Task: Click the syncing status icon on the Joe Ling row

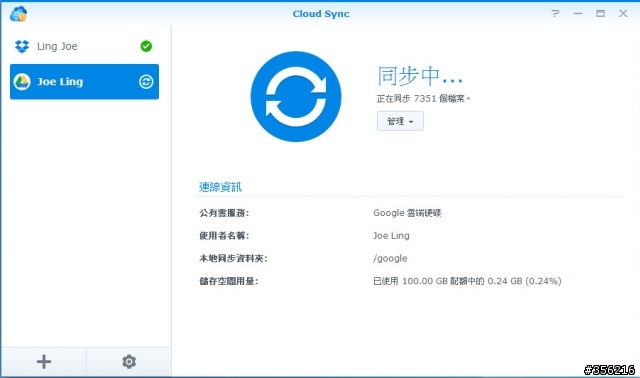Action: 146,82
